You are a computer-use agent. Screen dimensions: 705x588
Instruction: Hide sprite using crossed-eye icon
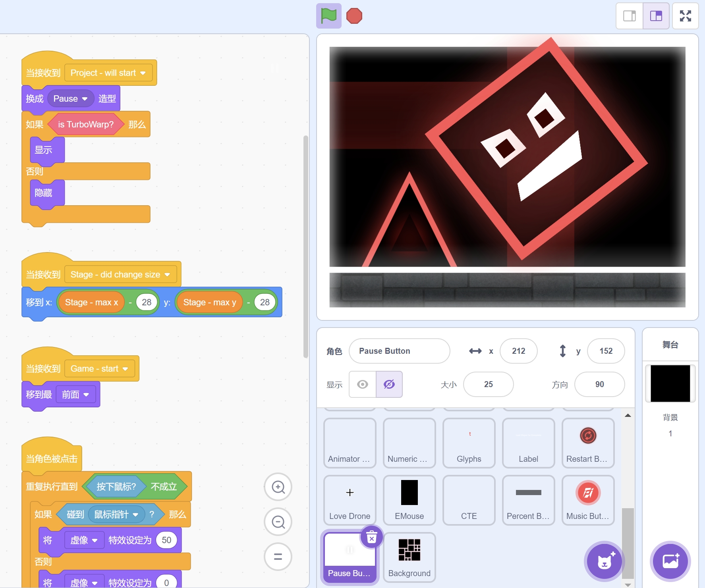point(389,384)
